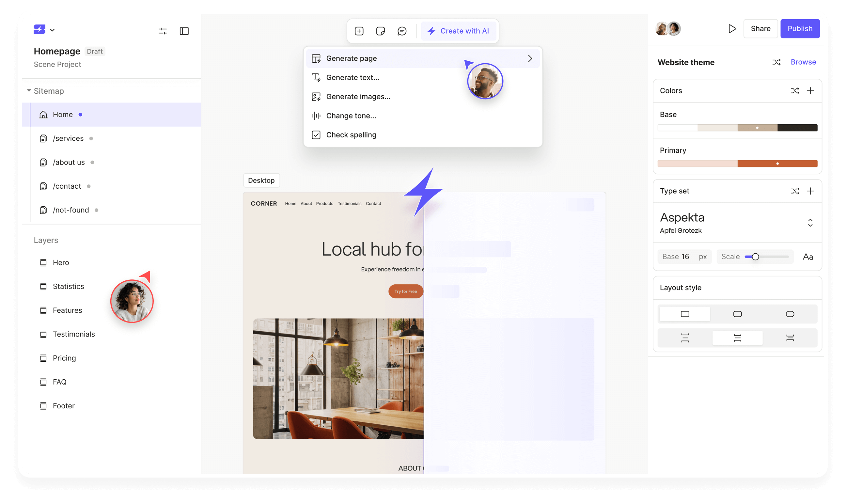This screenshot has height=504, width=846.
Task: Click the sticky note icon
Action: coord(380,31)
